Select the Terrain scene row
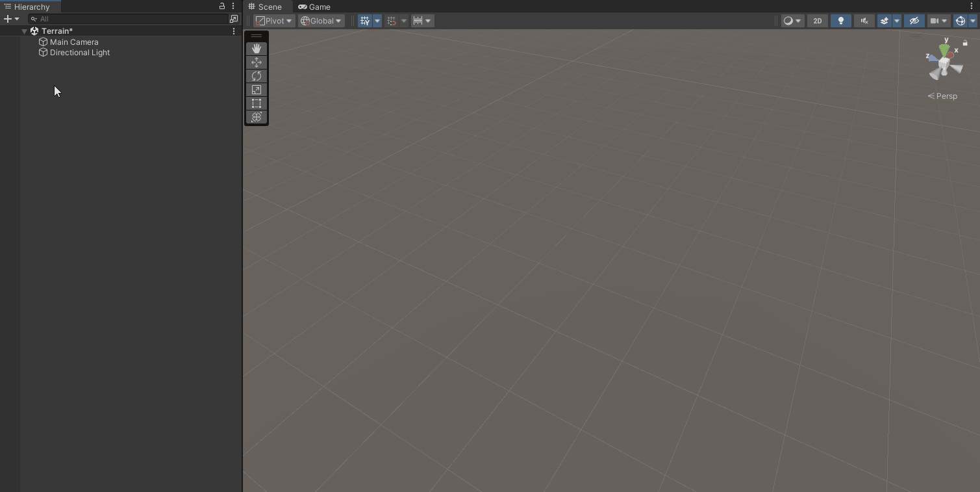This screenshot has width=980, height=492. pyautogui.click(x=121, y=31)
